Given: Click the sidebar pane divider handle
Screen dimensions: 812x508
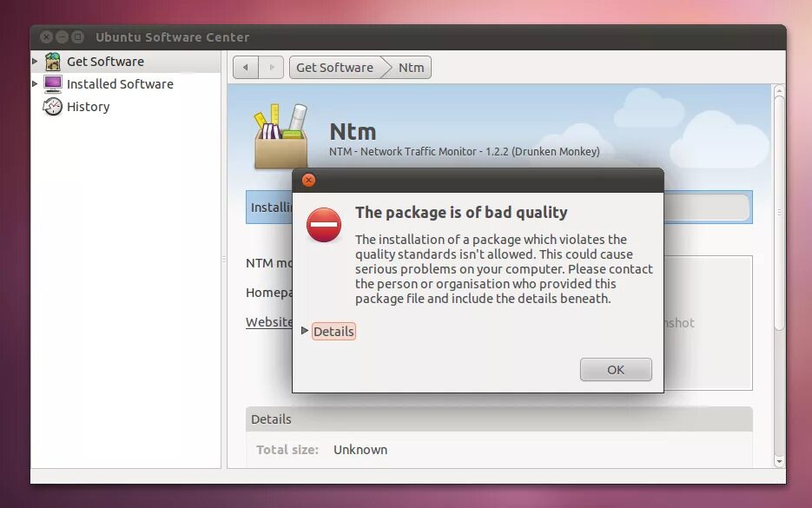Looking at the screenshot, I should coord(224,259).
